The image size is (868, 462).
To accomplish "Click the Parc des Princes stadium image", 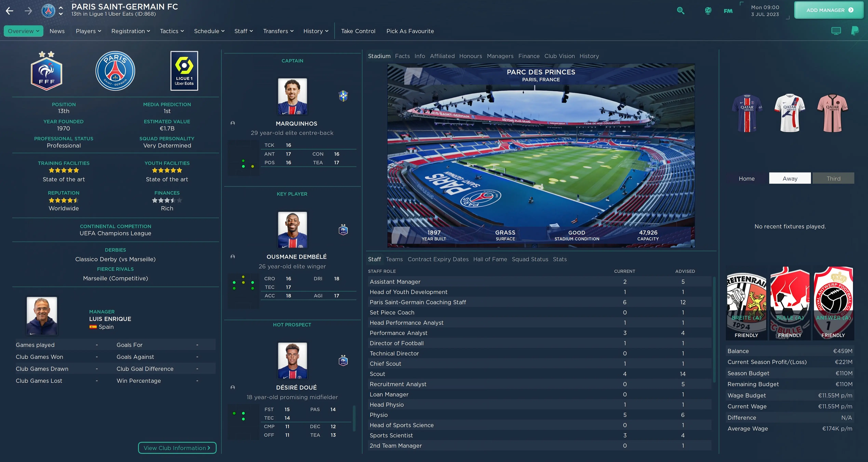I will [x=541, y=156].
